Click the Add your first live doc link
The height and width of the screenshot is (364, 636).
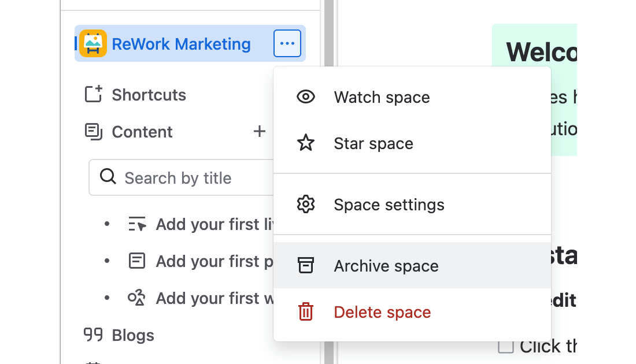coord(202,224)
